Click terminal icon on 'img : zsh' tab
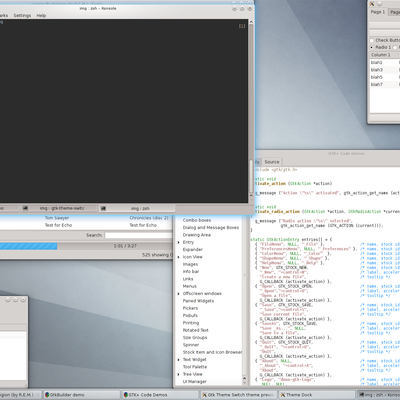The width and height of the screenshot is (400, 400). (x=103, y=208)
